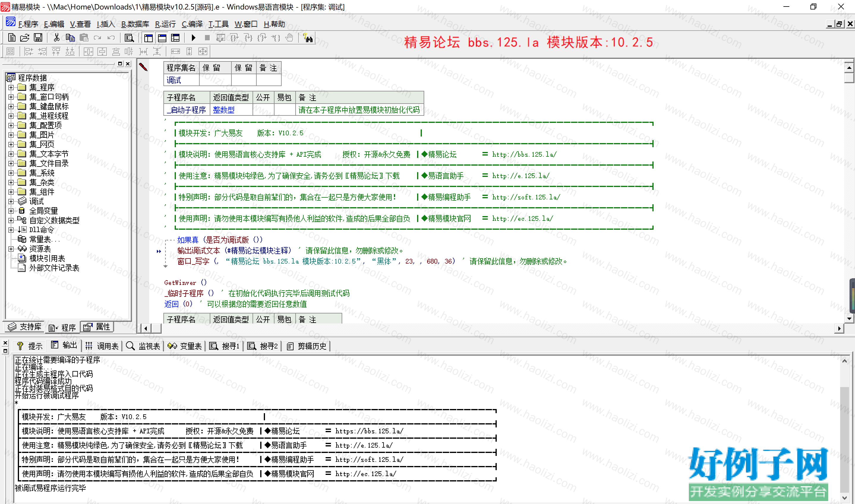Click the step-into braces debug icon
855x504 pixels.
[x=248, y=38]
